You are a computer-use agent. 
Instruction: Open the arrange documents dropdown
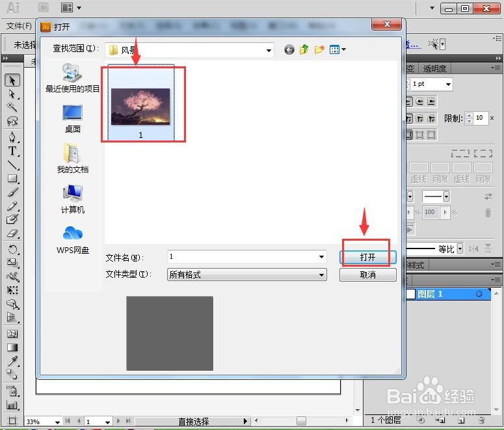tap(71, 8)
